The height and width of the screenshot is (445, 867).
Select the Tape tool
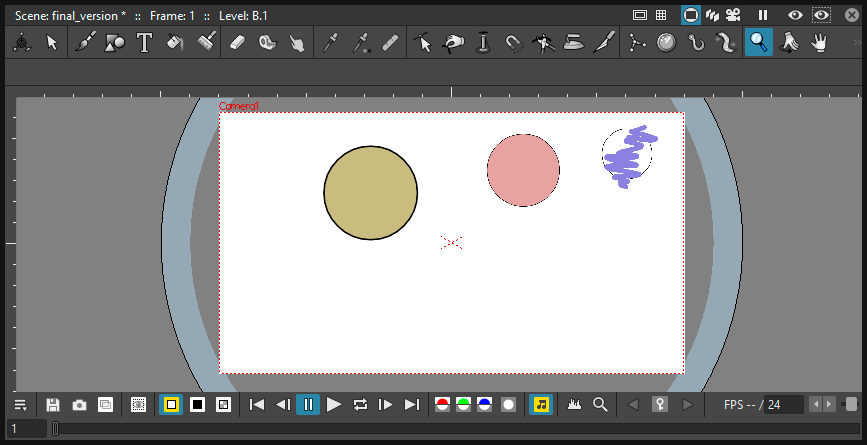coord(267,43)
